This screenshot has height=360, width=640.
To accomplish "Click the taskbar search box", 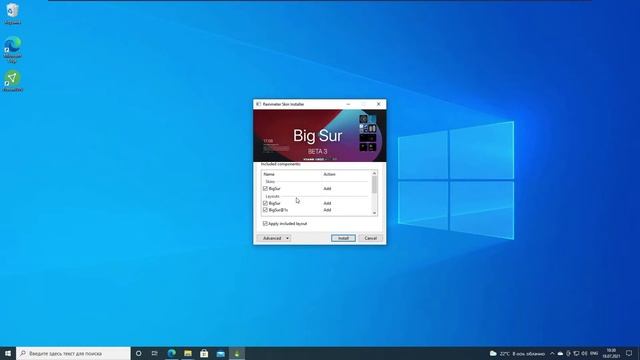I will click(73, 353).
